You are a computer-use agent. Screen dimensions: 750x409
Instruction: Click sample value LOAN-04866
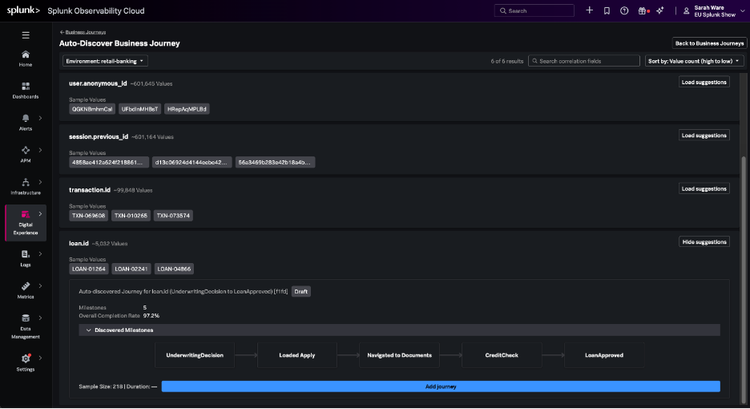click(x=174, y=269)
